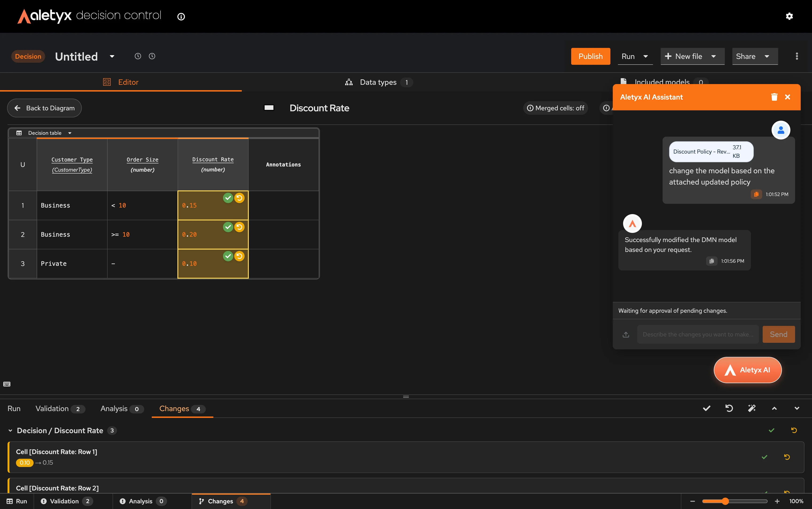Click the Decision badge label
The height and width of the screenshot is (509, 812).
point(28,56)
